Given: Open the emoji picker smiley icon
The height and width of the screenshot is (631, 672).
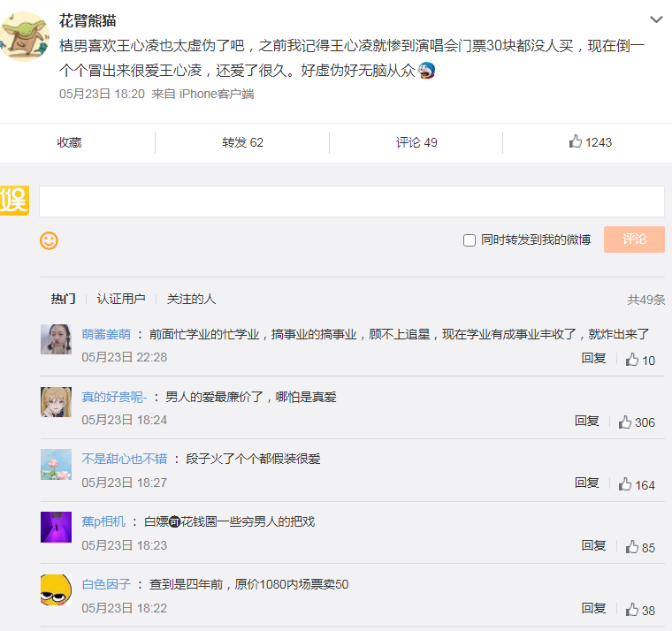Looking at the screenshot, I should click(50, 239).
